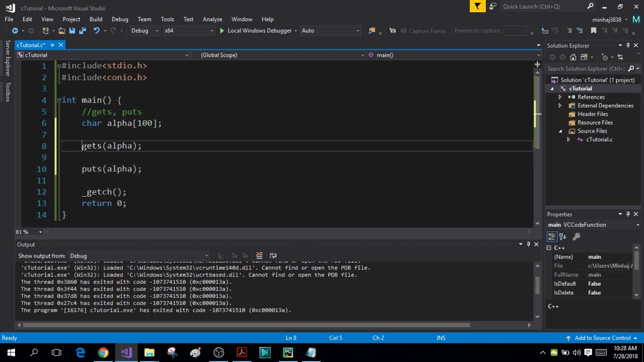Open the Analyze menu
This screenshot has width=644, height=362.
point(212,19)
